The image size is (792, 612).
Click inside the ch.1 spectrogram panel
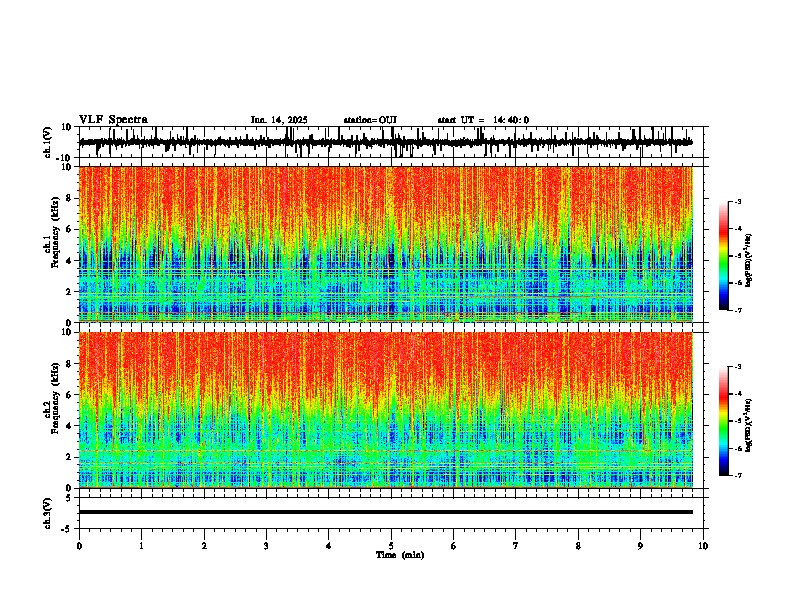pyautogui.click(x=386, y=244)
